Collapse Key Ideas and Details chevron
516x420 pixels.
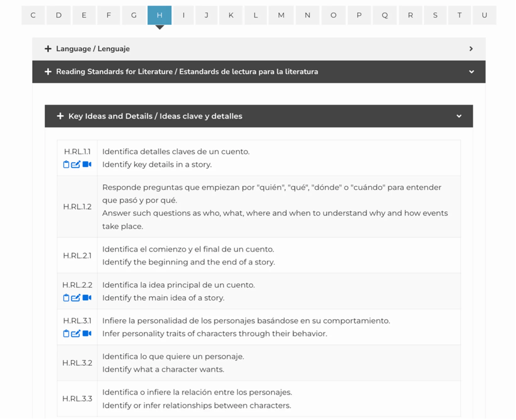(459, 116)
